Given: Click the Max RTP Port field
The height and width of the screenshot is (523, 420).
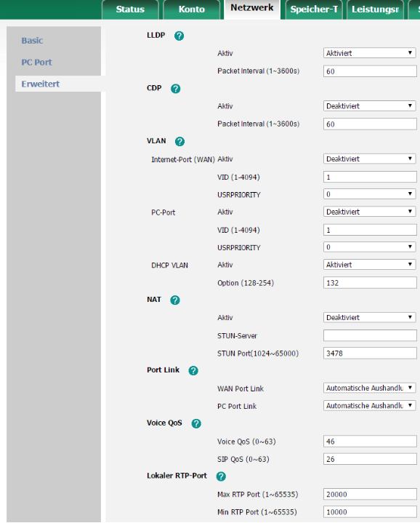Looking at the screenshot, I should [x=370, y=495].
